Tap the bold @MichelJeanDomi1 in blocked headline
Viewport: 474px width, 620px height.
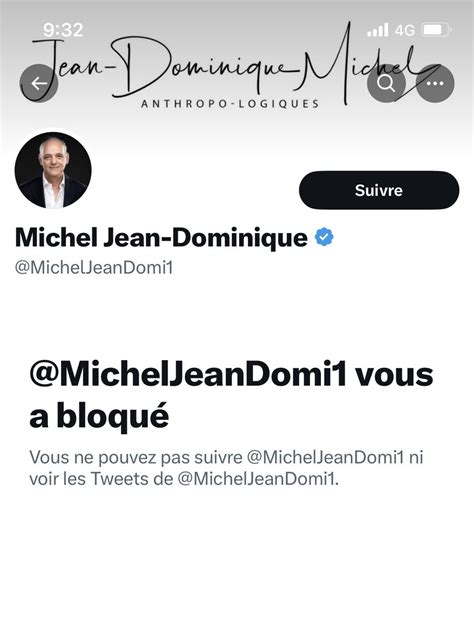[188, 374]
